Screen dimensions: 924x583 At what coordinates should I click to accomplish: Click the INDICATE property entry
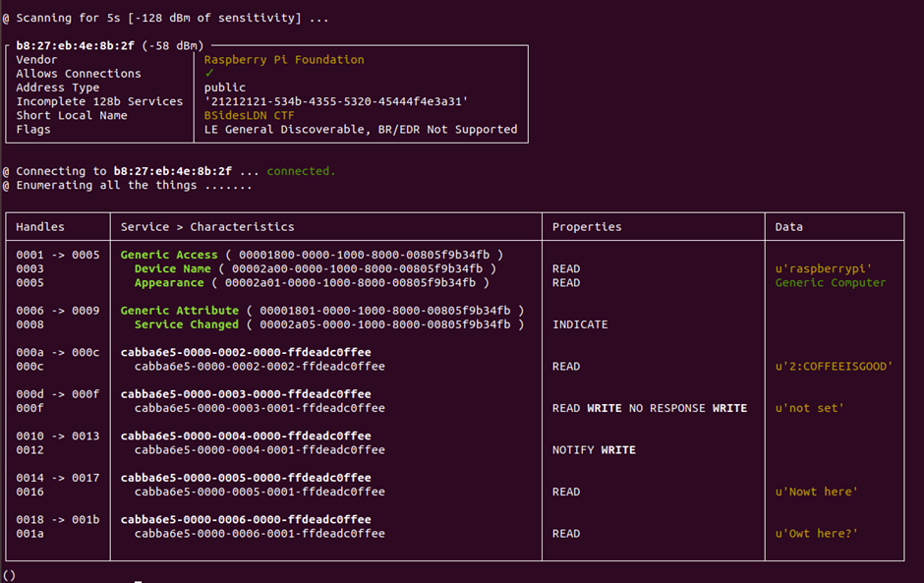tap(580, 324)
